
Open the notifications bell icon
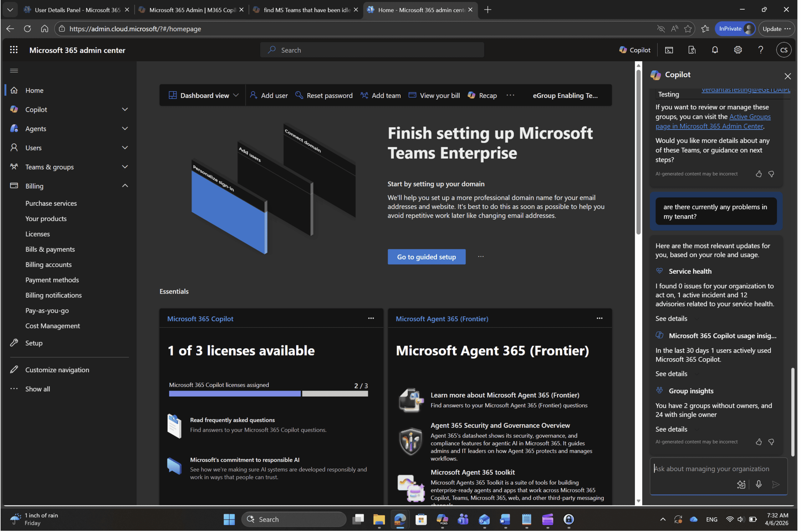pos(715,50)
